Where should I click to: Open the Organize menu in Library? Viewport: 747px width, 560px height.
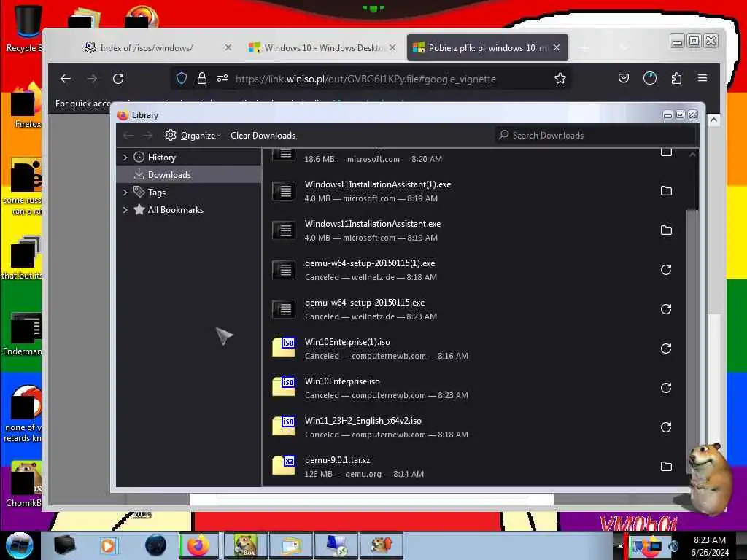point(193,135)
